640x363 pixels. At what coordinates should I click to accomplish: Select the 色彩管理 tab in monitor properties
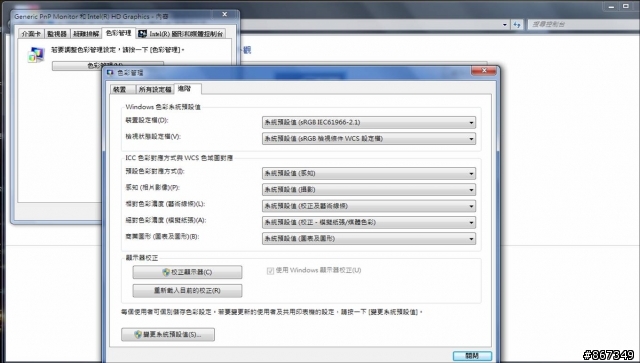pyautogui.click(x=118, y=33)
